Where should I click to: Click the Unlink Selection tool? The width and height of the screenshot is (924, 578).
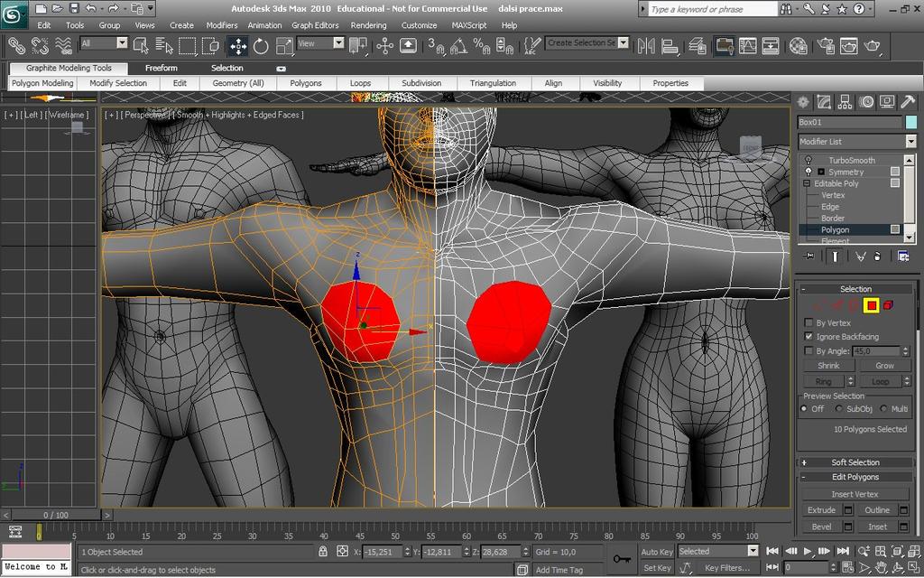click(x=40, y=46)
